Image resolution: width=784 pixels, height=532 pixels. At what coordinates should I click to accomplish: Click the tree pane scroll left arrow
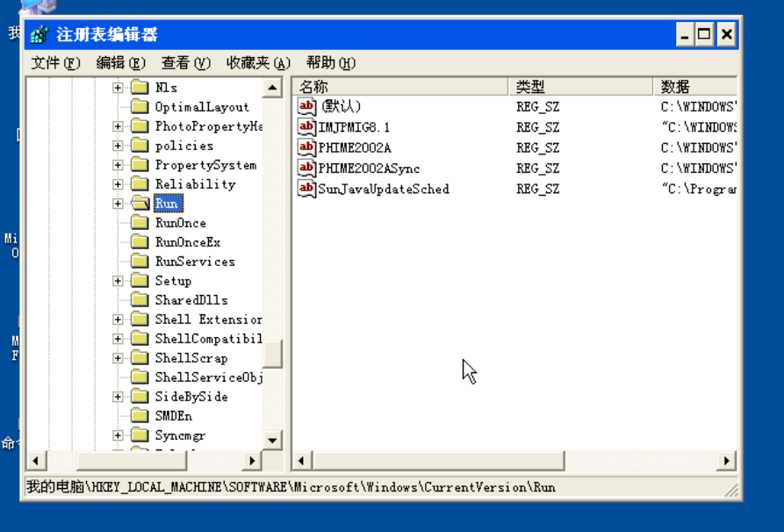tap(35, 461)
